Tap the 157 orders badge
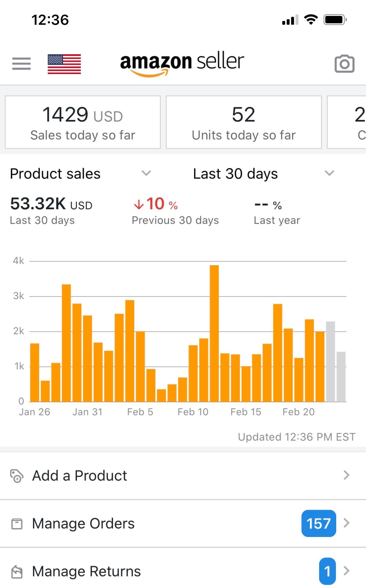 (x=319, y=523)
